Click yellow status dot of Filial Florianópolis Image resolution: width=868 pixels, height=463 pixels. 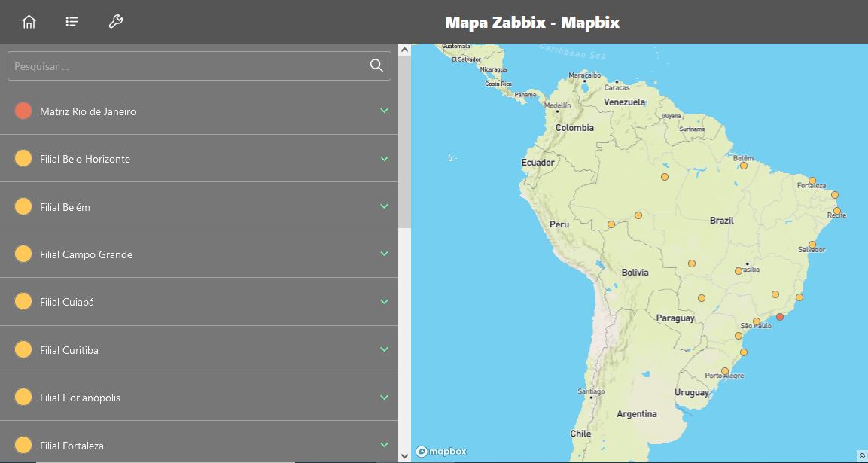23,397
